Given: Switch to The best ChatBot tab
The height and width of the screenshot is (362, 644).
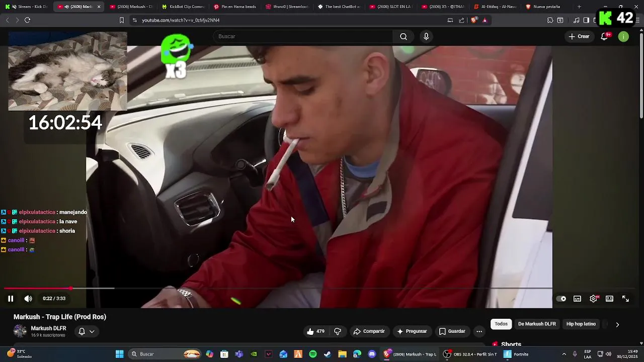Looking at the screenshot, I should [339, 7].
